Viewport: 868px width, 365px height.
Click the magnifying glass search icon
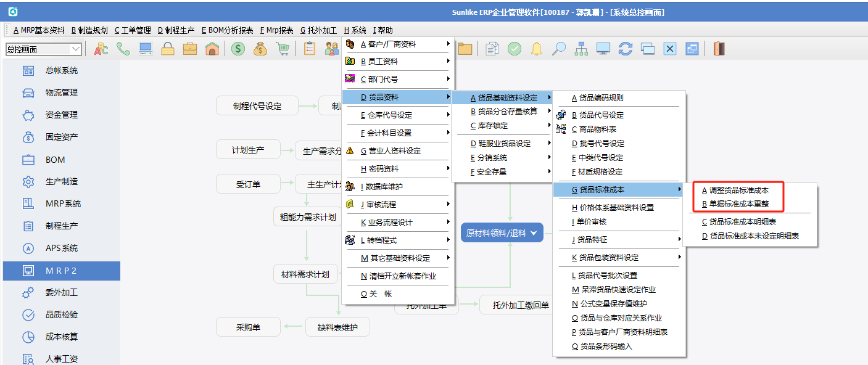(x=559, y=49)
